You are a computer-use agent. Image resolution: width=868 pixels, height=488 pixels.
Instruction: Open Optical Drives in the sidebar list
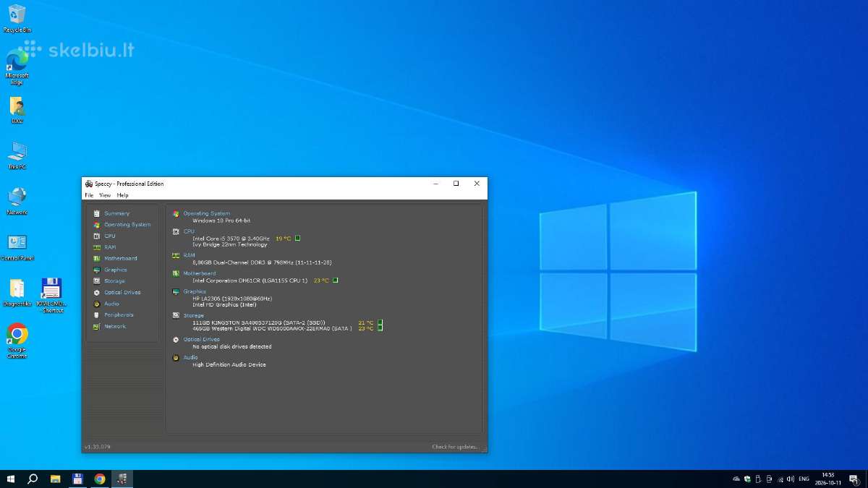122,292
